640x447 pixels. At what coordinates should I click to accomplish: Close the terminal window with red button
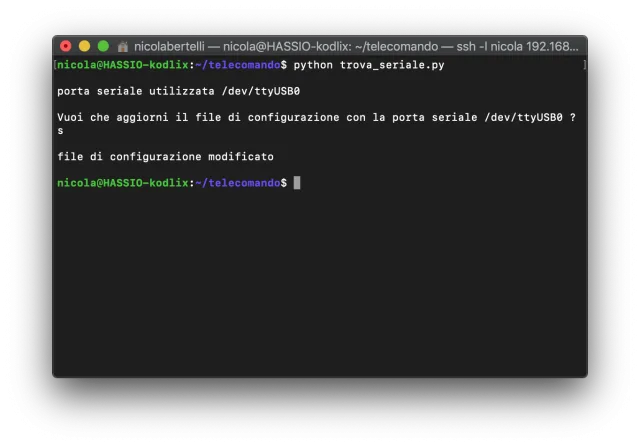coord(66,46)
